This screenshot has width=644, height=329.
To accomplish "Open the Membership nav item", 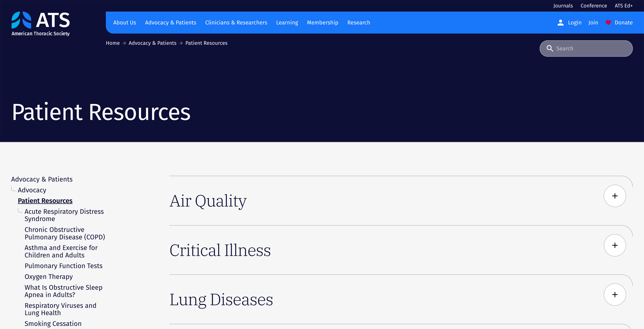I will (323, 23).
